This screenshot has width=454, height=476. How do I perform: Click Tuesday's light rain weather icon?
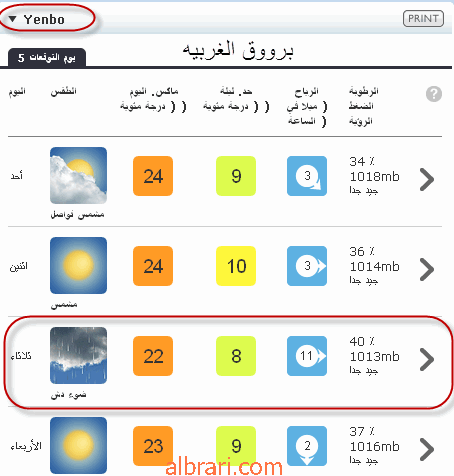[x=78, y=355]
